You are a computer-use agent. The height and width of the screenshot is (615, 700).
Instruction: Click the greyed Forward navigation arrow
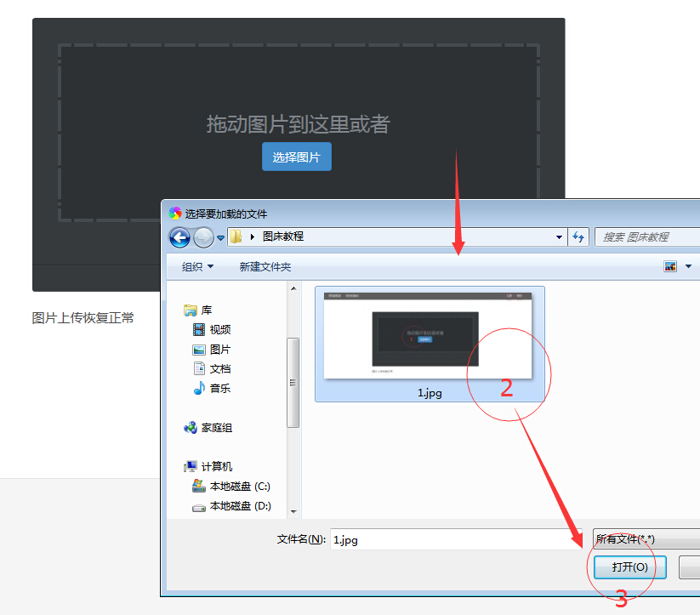pos(203,237)
